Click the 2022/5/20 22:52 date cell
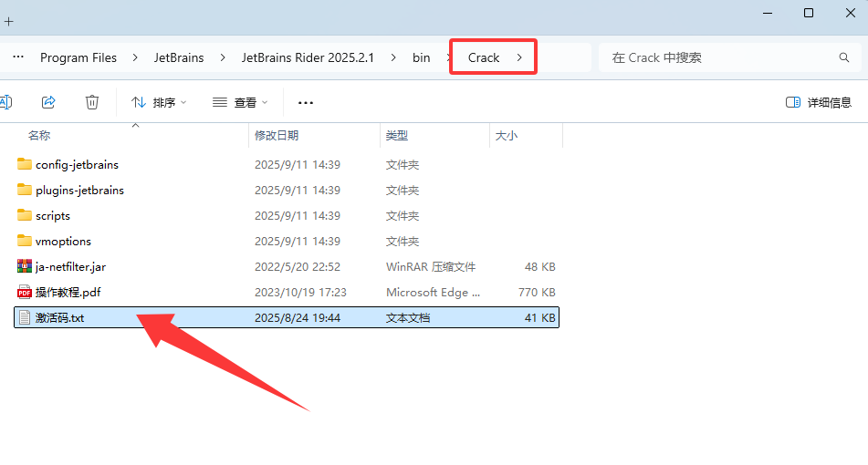The width and height of the screenshot is (868, 465). (x=298, y=266)
